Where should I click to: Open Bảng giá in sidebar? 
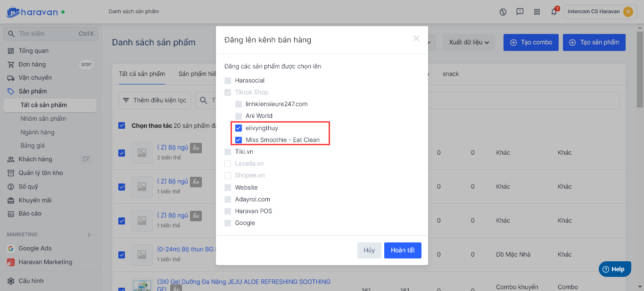pyautogui.click(x=33, y=146)
